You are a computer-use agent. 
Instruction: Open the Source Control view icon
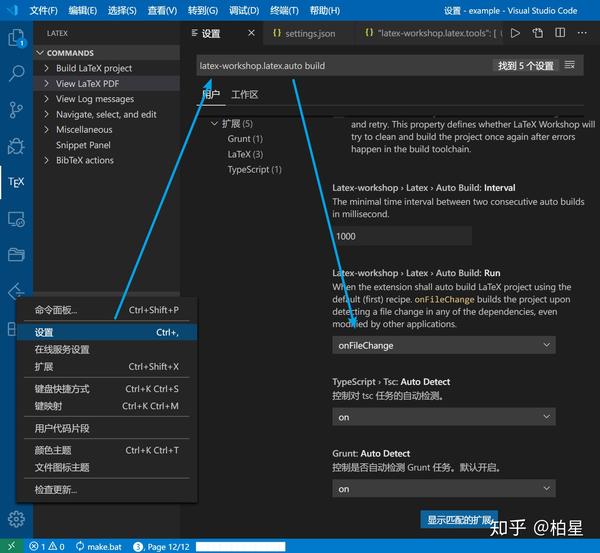pyautogui.click(x=16, y=110)
